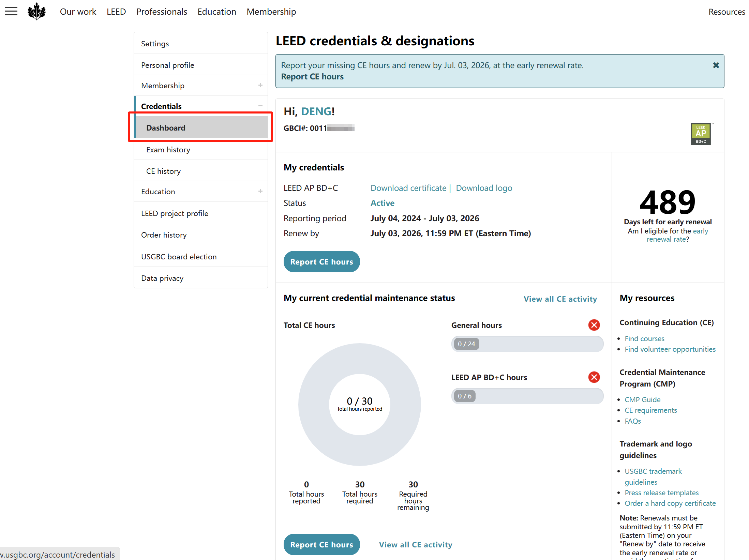Click the early renewal rate link

click(x=677, y=235)
